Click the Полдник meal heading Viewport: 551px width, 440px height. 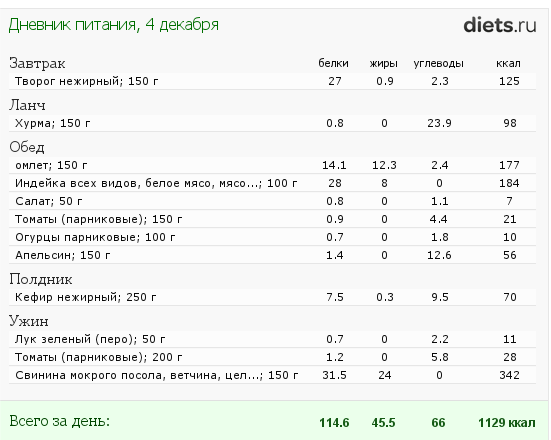point(40,279)
